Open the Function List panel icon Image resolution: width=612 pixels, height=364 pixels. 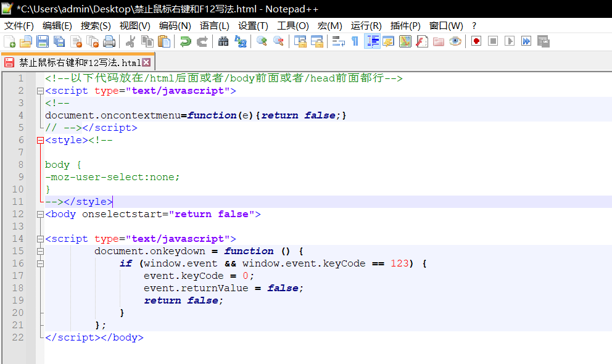[x=422, y=41]
